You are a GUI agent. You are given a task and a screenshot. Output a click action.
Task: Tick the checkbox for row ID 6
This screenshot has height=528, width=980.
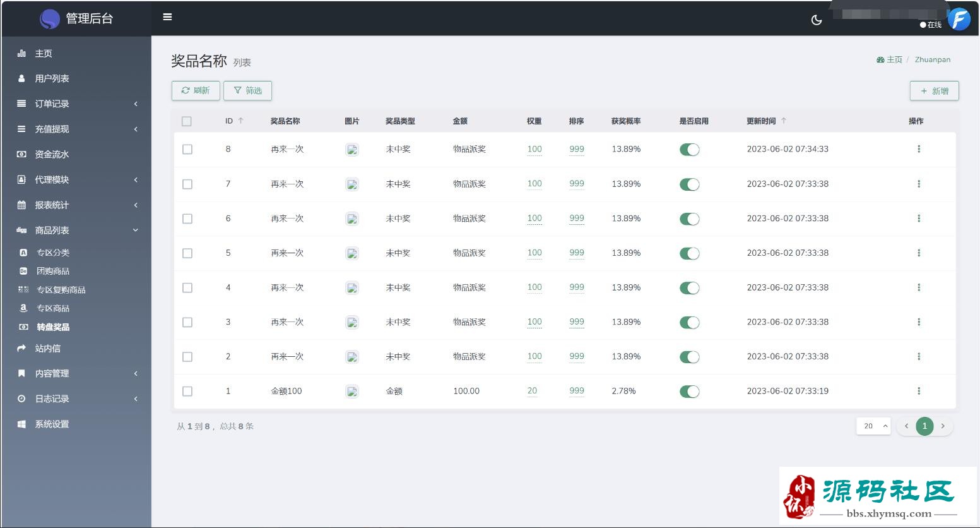click(x=187, y=219)
